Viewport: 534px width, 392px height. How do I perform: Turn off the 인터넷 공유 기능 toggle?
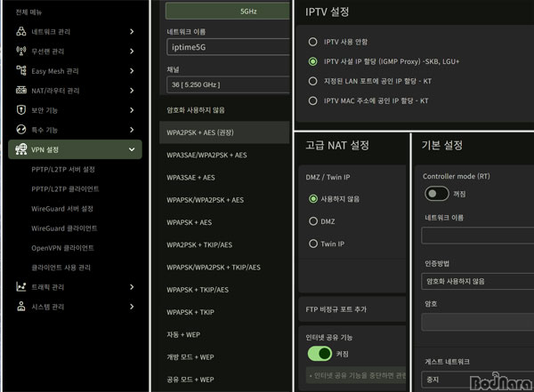click(319, 354)
